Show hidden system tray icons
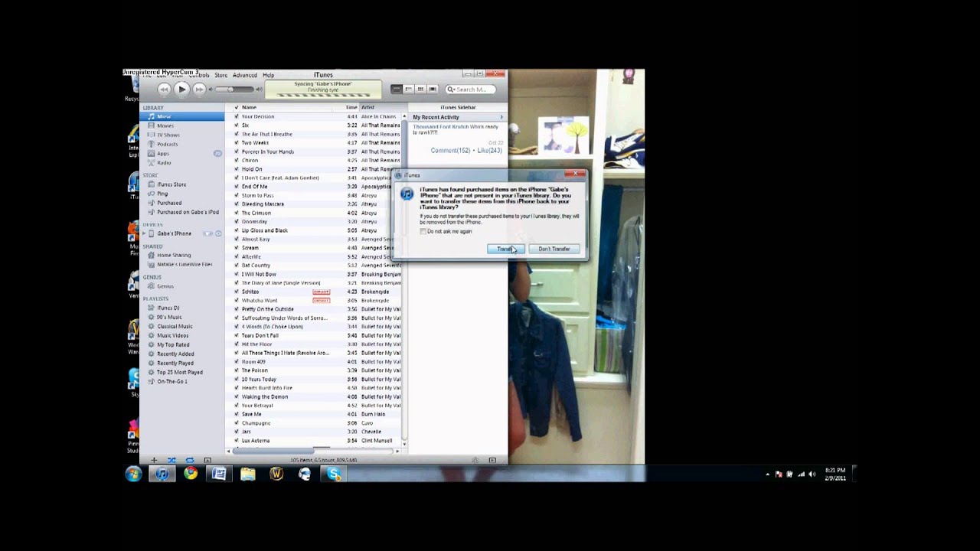This screenshot has width=980, height=551. (767, 474)
